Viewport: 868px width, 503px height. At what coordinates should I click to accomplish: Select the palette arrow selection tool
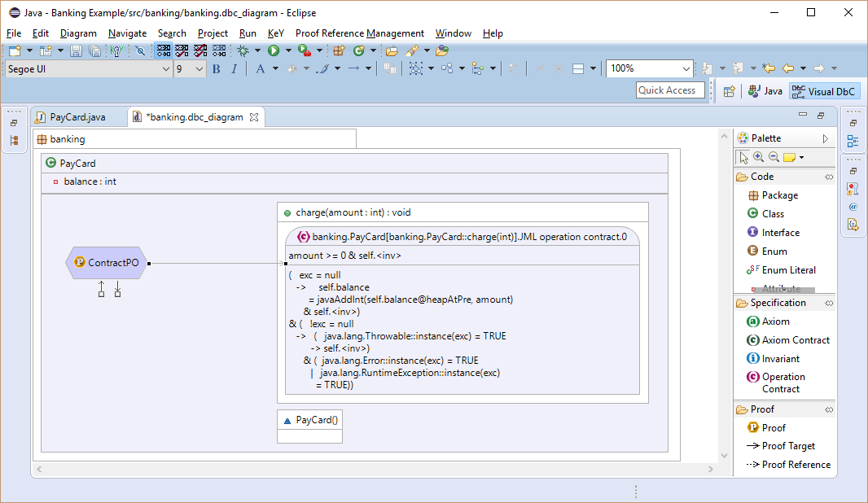tap(743, 158)
